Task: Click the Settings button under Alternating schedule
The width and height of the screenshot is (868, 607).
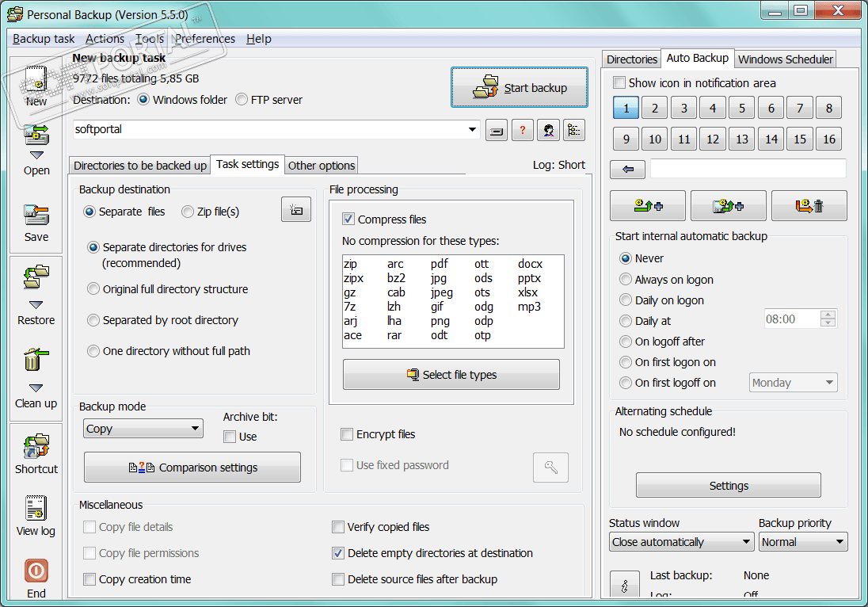Action: coord(729,486)
